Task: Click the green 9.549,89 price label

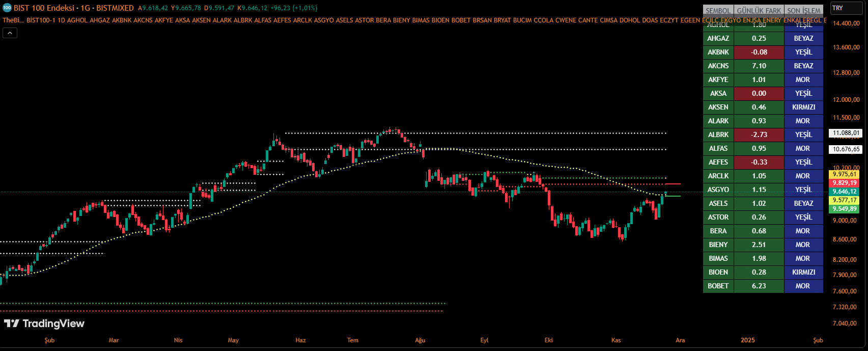Action: point(845,209)
